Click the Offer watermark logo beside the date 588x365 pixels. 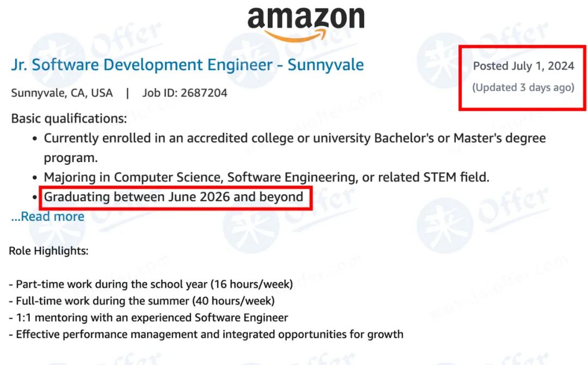(x=445, y=61)
